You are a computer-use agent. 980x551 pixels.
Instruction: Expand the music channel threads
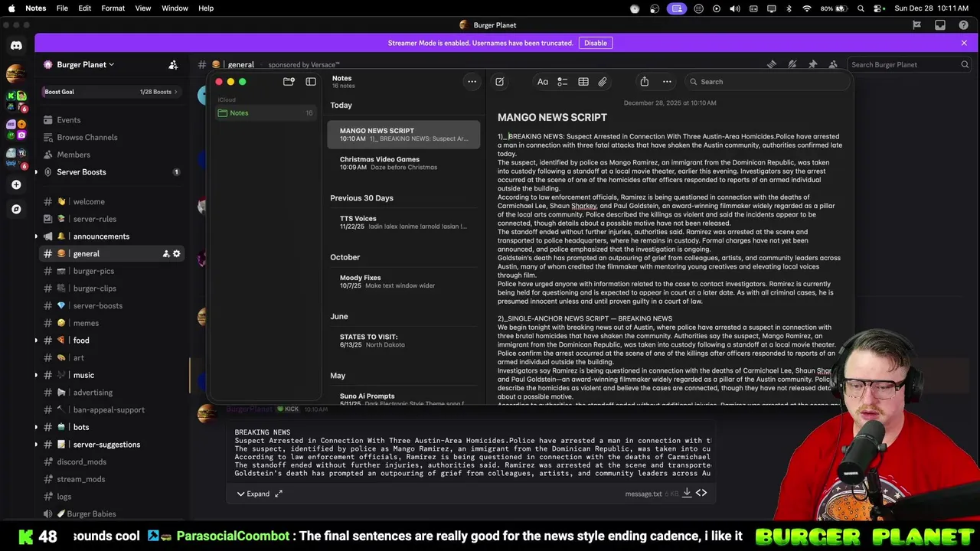[x=36, y=375]
